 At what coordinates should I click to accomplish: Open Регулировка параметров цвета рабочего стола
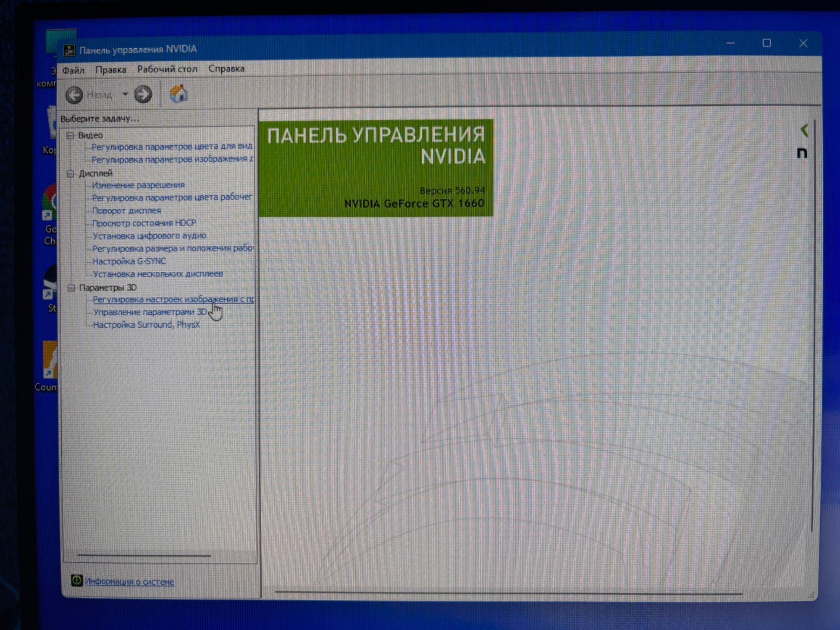pyautogui.click(x=172, y=197)
